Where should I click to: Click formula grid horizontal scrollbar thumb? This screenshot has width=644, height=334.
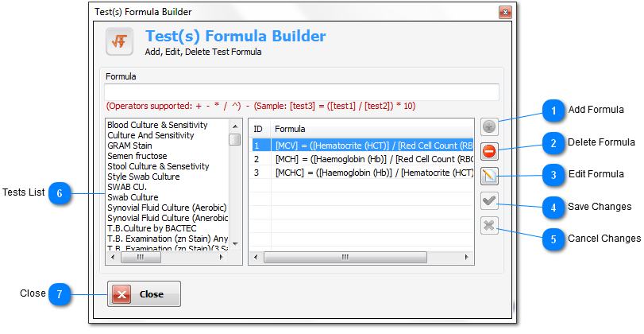click(345, 257)
